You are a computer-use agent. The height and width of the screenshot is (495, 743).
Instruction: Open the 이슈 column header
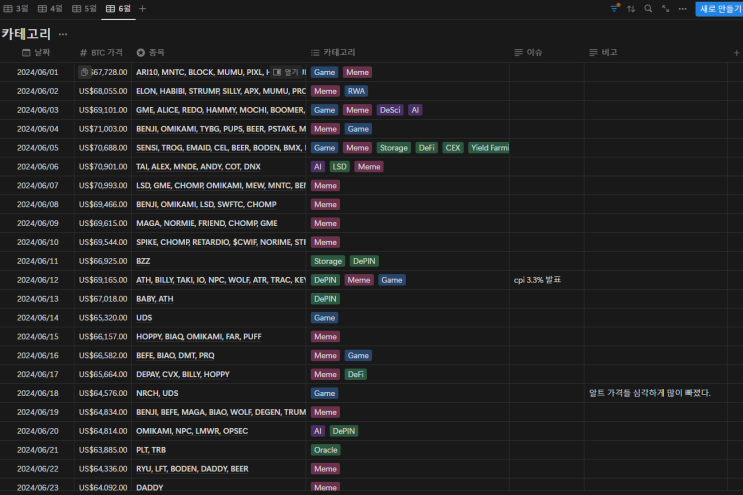click(x=528, y=53)
